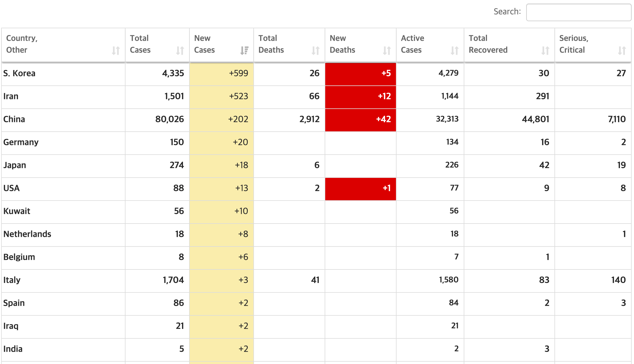Click the Germany country name
This screenshot has width=634, height=364.
pyautogui.click(x=21, y=142)
